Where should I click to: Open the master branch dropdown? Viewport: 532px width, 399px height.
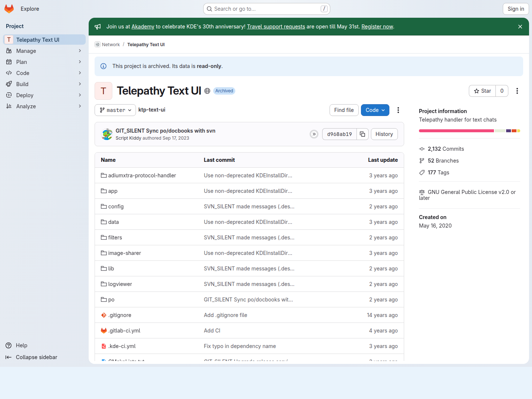click(x=115, y=110)
